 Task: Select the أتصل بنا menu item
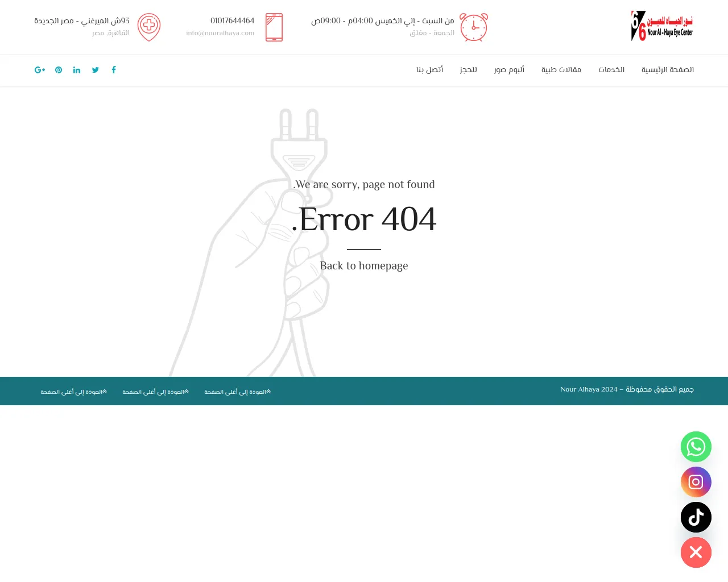(429, 70)
